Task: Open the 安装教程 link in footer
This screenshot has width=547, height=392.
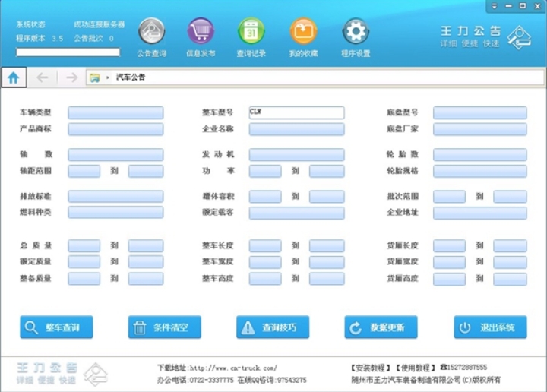Action: (x=371, y=368)
